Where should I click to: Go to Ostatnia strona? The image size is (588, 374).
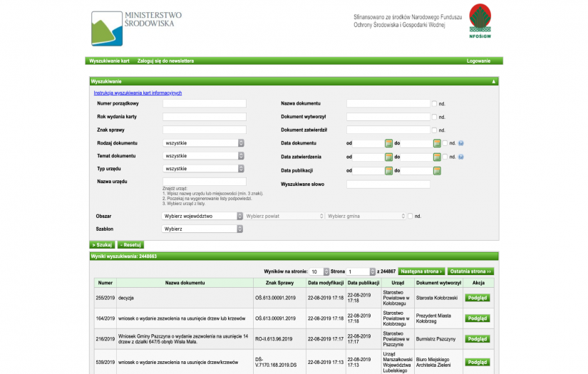[x=470, y=271]
